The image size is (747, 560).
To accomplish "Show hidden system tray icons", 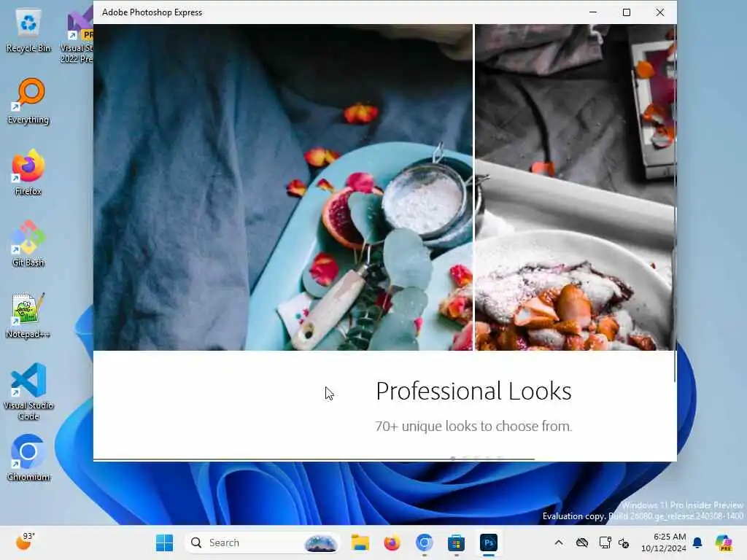I will [559, 542].
